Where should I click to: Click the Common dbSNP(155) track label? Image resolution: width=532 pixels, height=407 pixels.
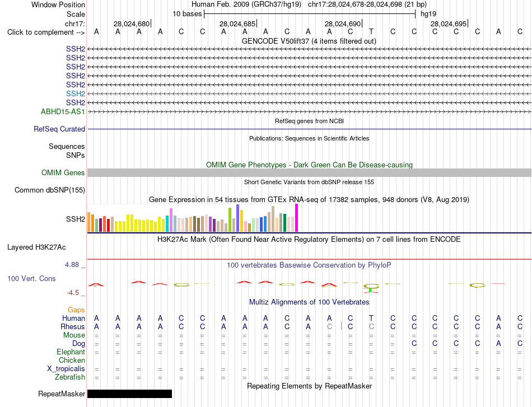[x=49, y=190]
